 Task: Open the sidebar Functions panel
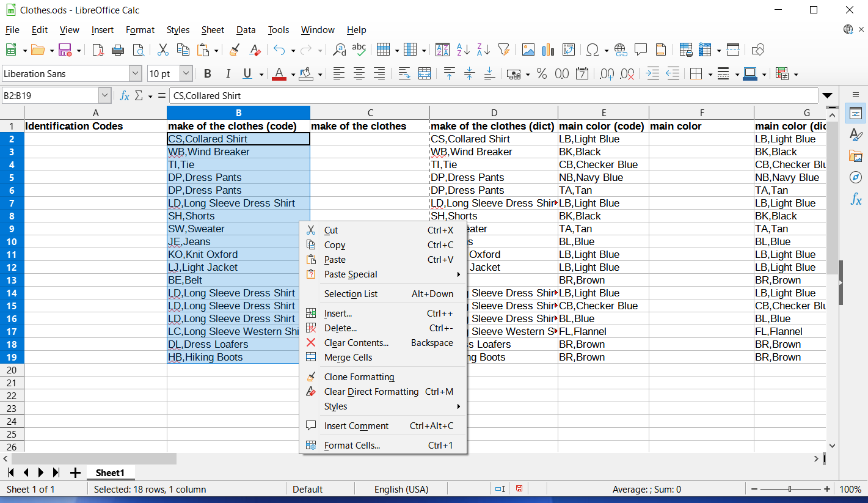tap(856, 199)
